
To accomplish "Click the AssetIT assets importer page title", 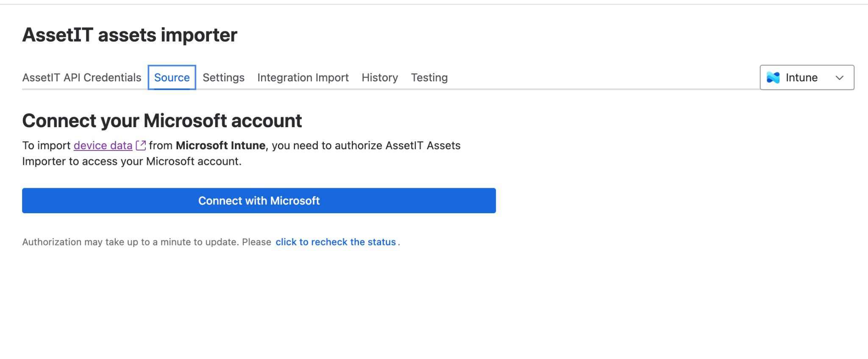I will point(130,35).
